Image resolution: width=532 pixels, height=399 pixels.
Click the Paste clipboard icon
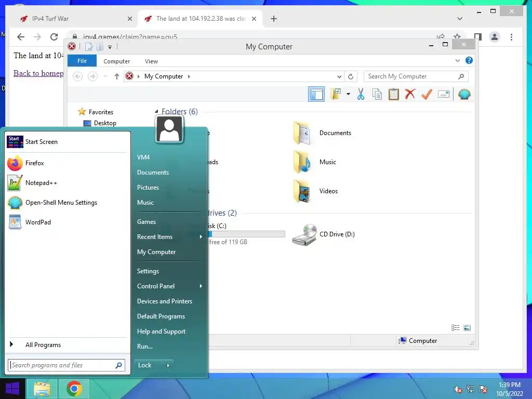pyautogui.click(x=394, y=94)
